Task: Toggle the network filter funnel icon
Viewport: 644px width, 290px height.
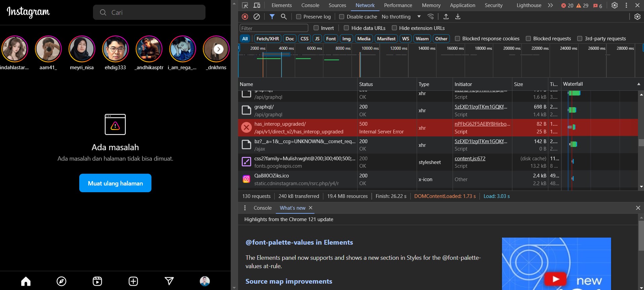Action: click(272, 16)
